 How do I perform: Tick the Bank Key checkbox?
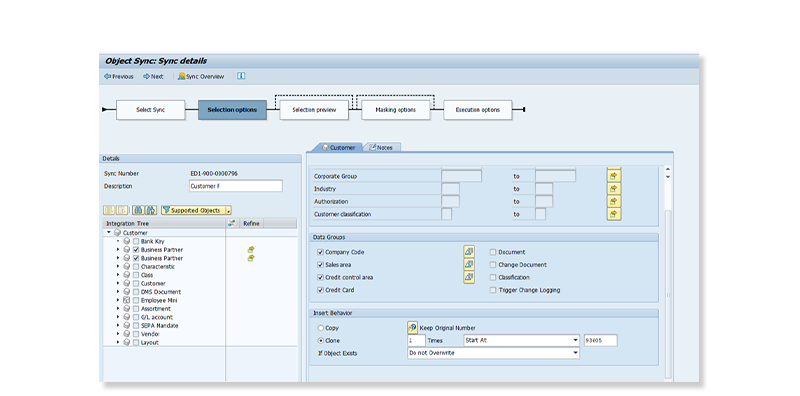pyautogui.click(x=136, y=241)
